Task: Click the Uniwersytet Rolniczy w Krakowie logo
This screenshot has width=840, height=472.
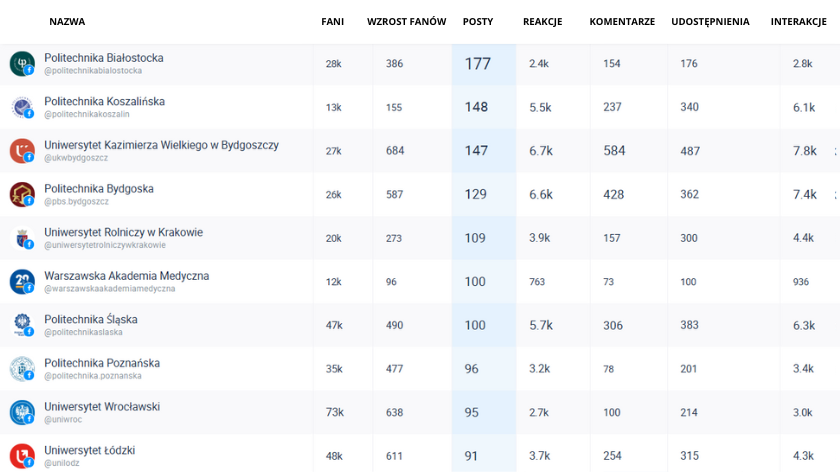Action: coord(21,239)
